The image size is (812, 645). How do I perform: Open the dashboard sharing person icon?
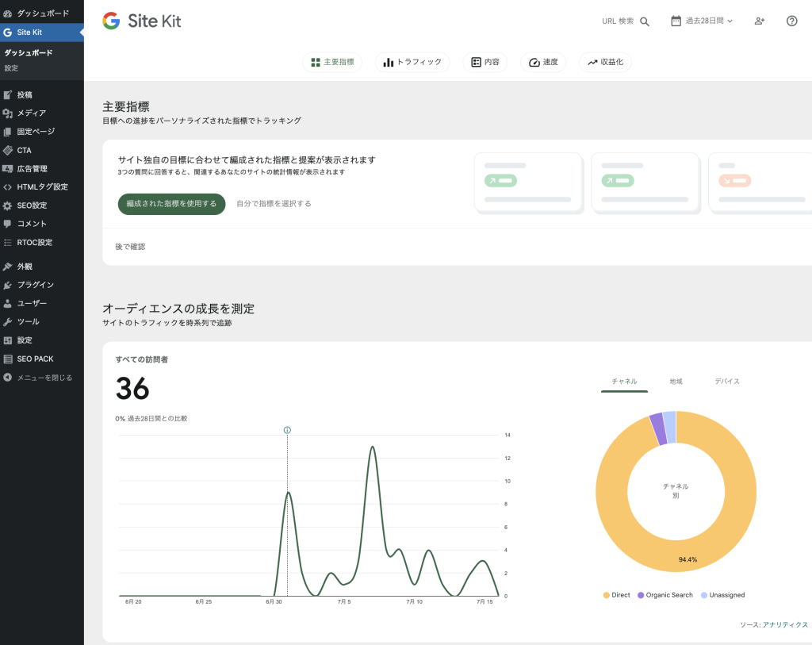tap(759, 21)
